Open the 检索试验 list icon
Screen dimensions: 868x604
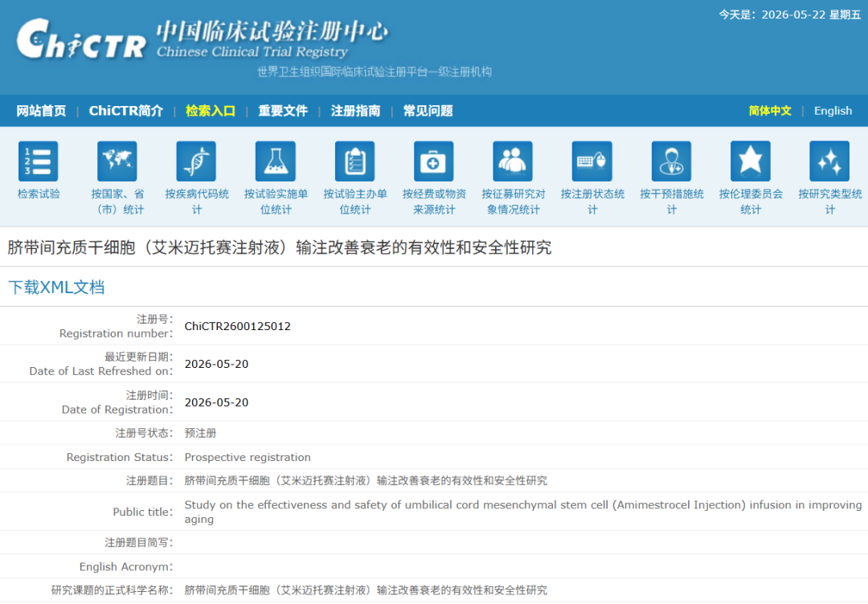39,161
